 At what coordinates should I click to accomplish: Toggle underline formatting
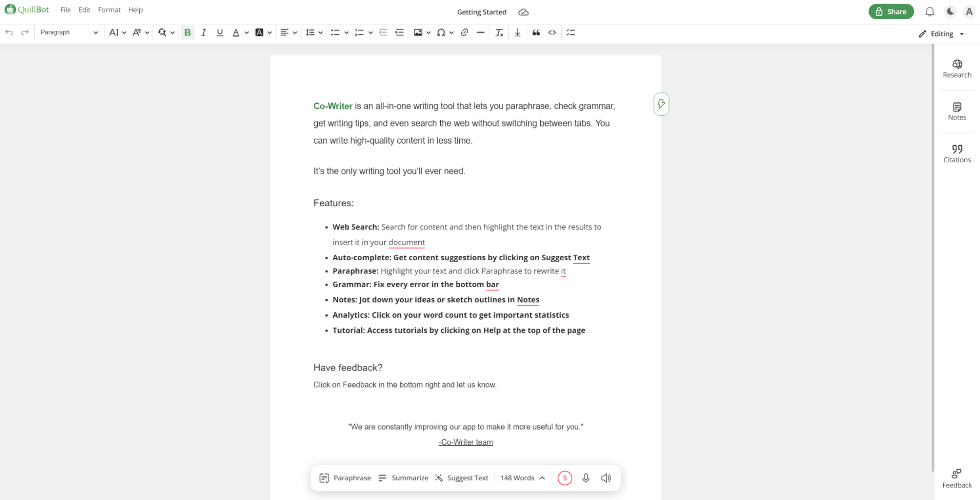point(220,32)
